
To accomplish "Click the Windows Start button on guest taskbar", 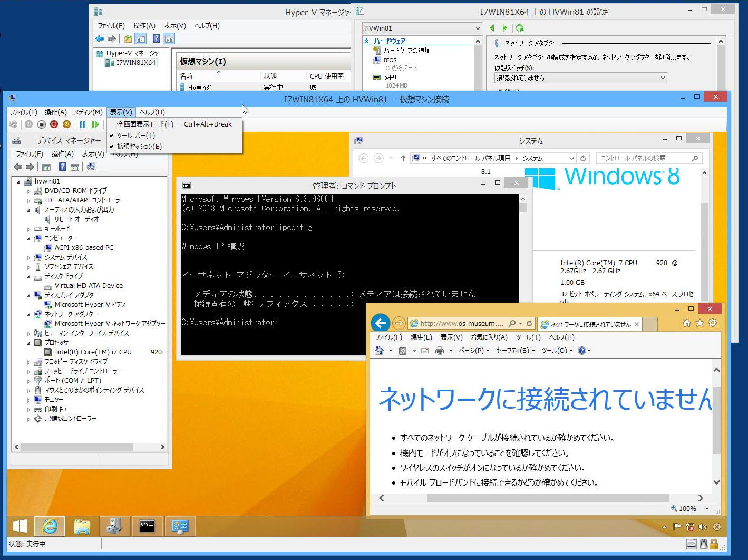I will [20, 526].
